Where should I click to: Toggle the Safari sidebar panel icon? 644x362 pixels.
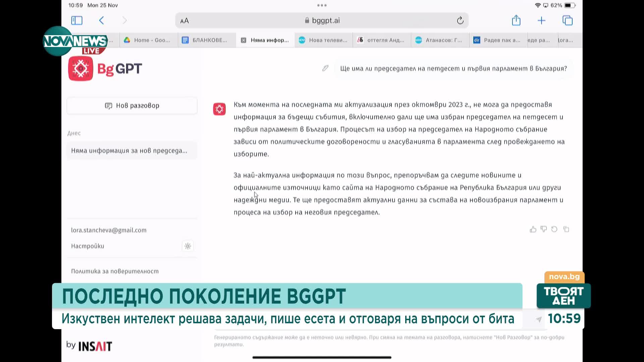click(77, 20)
